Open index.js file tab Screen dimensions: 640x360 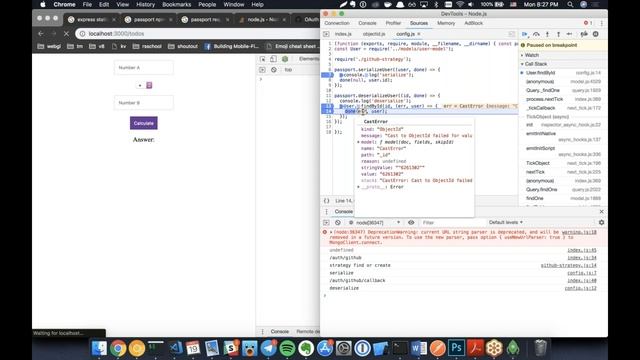pyautogui.click(x=343, y=34)
